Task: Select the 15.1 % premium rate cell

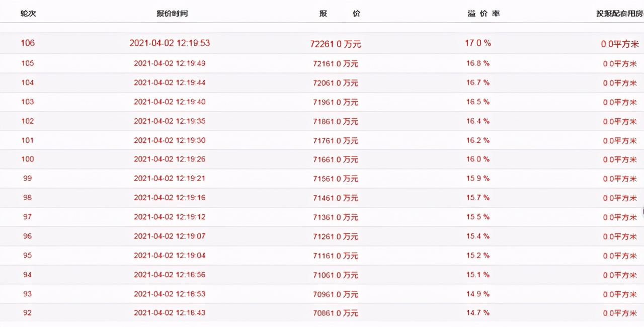Action: pos(477,275)
